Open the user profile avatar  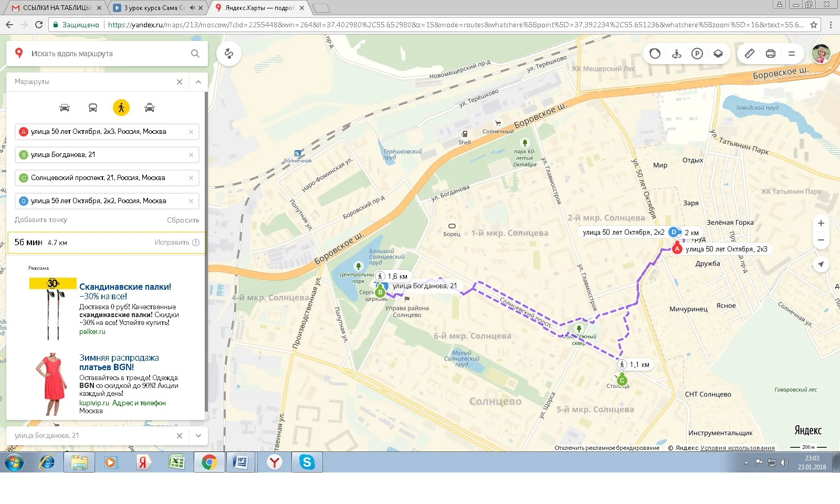tap(821, 54)
